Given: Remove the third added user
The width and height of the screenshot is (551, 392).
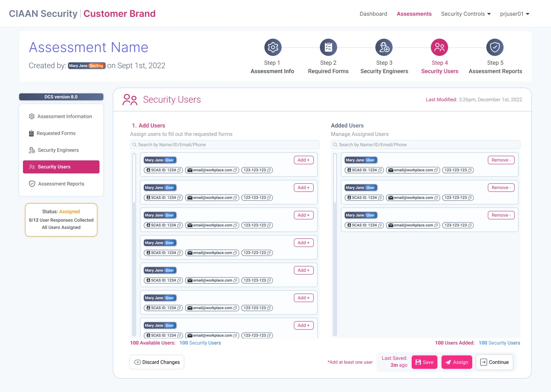Looking at the screenshot, I should pos(501,215).
